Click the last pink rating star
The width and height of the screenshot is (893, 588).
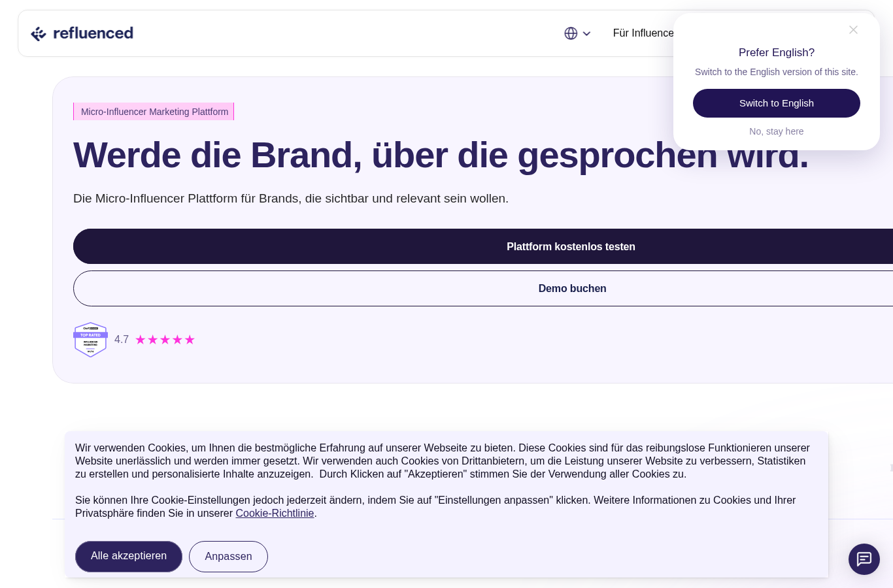point(190,340)
